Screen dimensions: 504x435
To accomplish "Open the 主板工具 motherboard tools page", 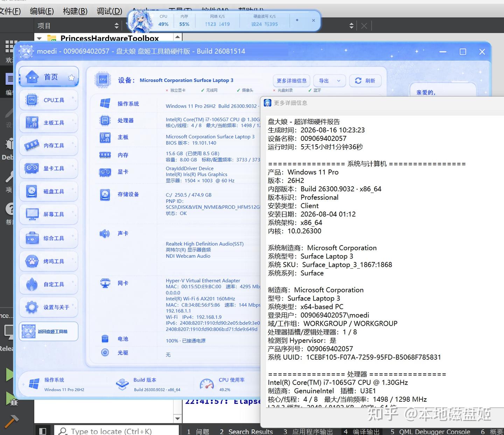I will (x=49, y=123).
